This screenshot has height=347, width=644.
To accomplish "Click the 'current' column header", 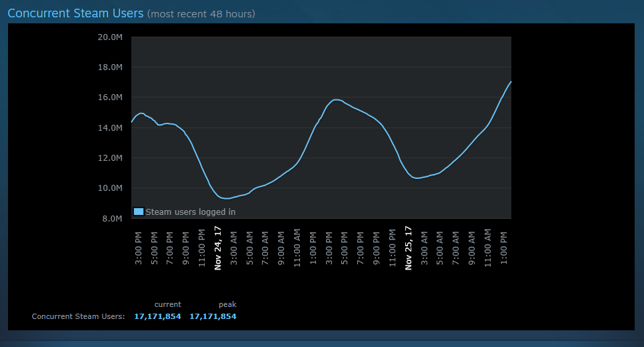I will [x=167, y=304].
